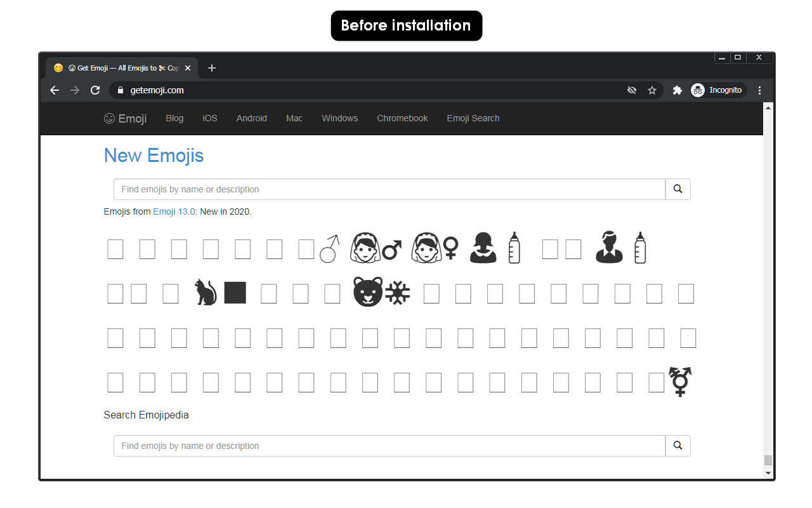The width and height of the screenshot is (812, 508).
Task: Open the Extensions puzzle icon
Action: pos(677,90)
